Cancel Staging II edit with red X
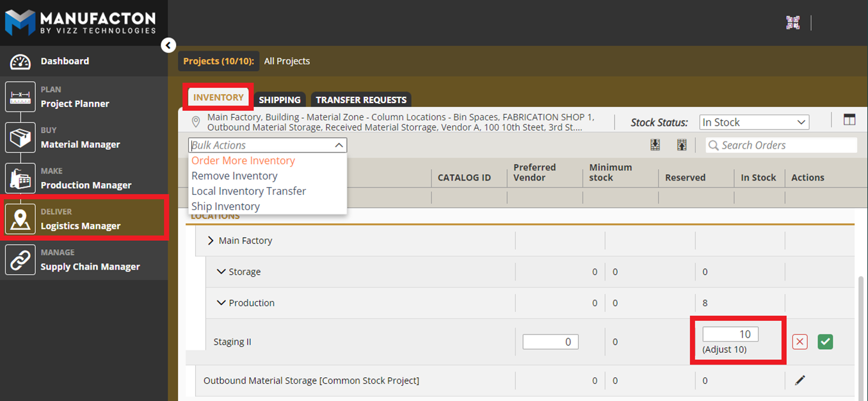This screenshot has width=868, height=401. point(800,342)
